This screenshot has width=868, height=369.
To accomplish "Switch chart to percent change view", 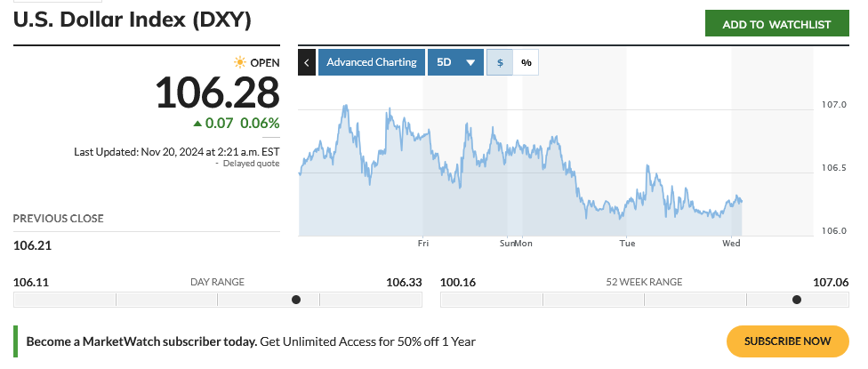I will pos(526,62).
